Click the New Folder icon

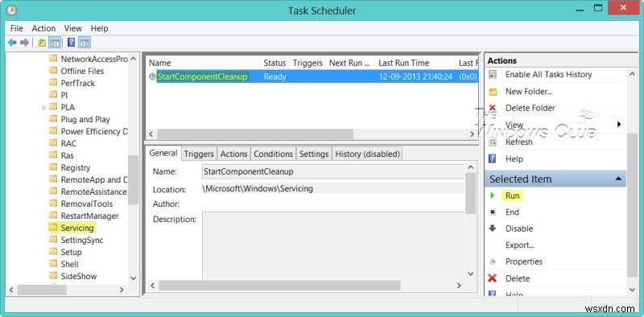pyautogui.click(x=493, y=92)
